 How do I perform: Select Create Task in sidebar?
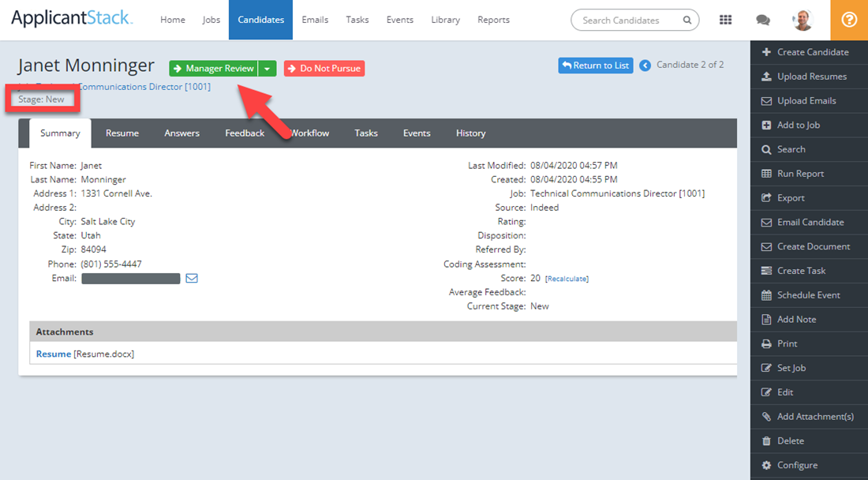(x=810, y=271)
